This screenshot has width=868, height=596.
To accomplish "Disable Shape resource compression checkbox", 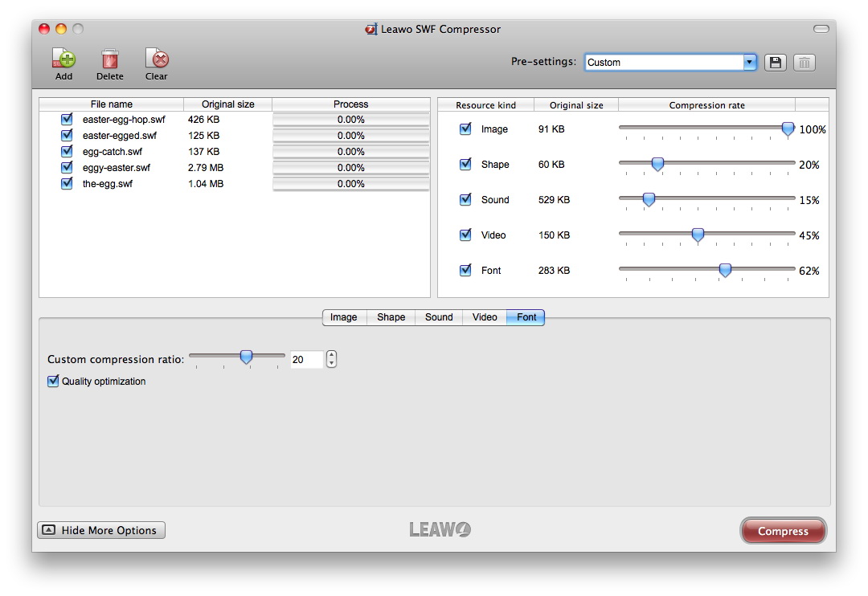I will point(465,165).
